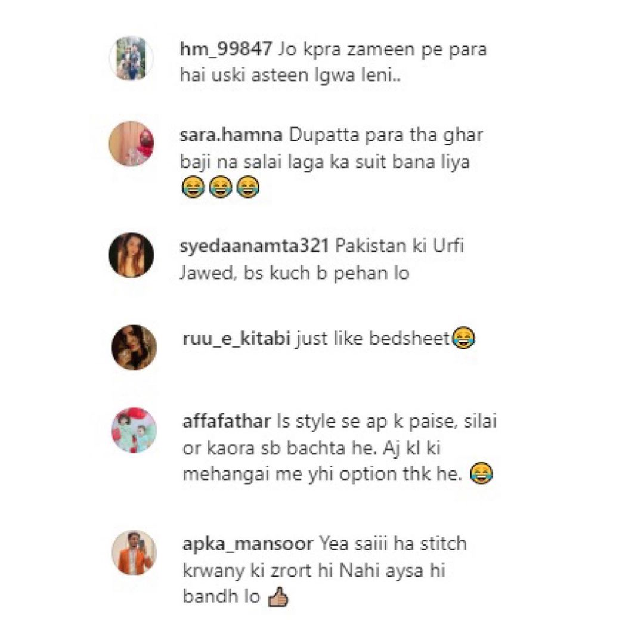Click the ruu_e_kitabi username
Screen dimensions: 644x644
[x=236, y=339]
